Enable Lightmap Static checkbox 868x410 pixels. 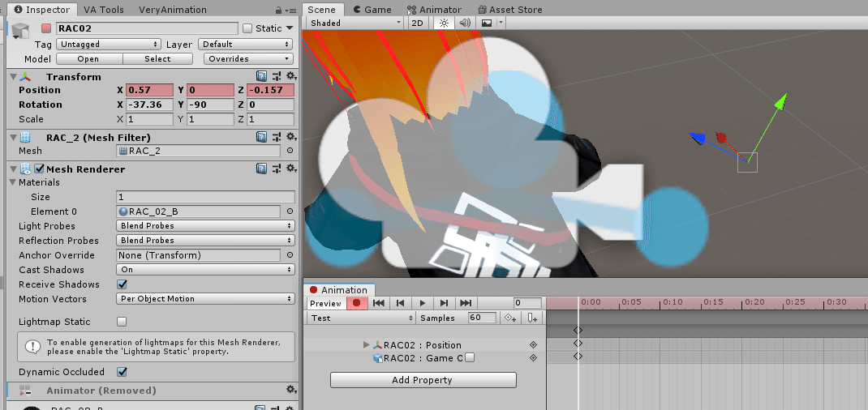pos(122,322)
